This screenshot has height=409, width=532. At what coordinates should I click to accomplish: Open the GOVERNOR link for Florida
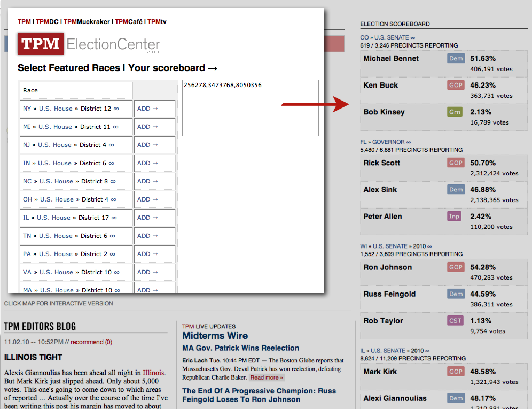pos(388,142)
